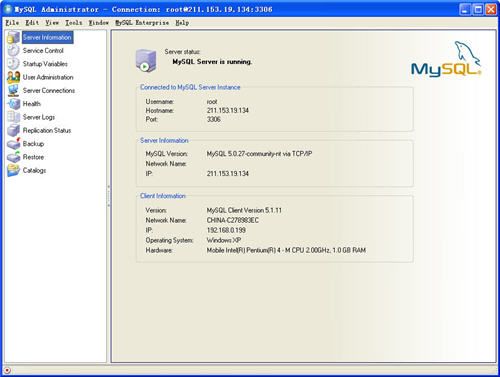Image resolution: width=500 pixels, height=377 pixels.
Task: Go to Startup Variables
Action: (45, 64)
